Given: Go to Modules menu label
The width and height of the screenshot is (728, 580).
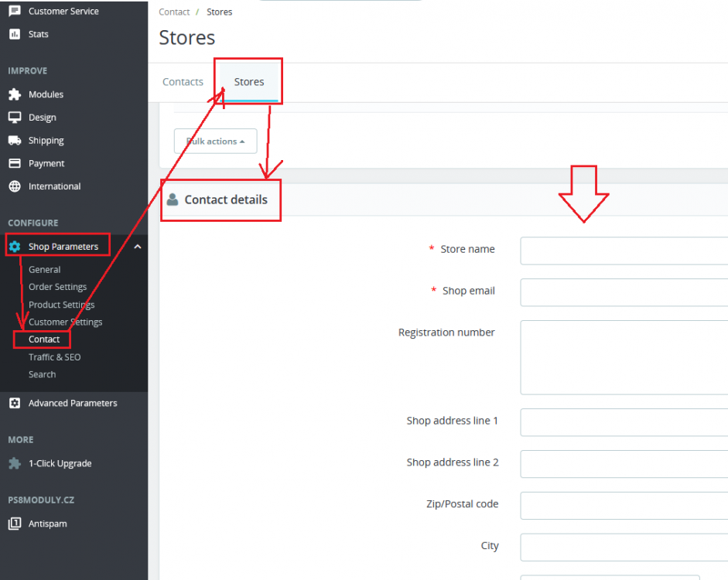Looking at the screenshot, I should tap(46, 94).
